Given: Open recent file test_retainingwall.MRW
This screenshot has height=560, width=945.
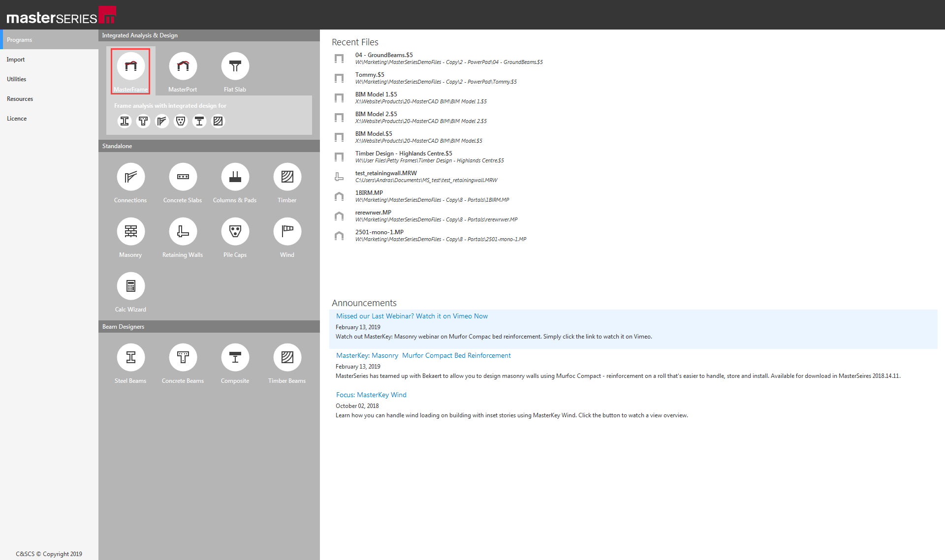Looking at the screenshot, I should (x=386, y=173).
